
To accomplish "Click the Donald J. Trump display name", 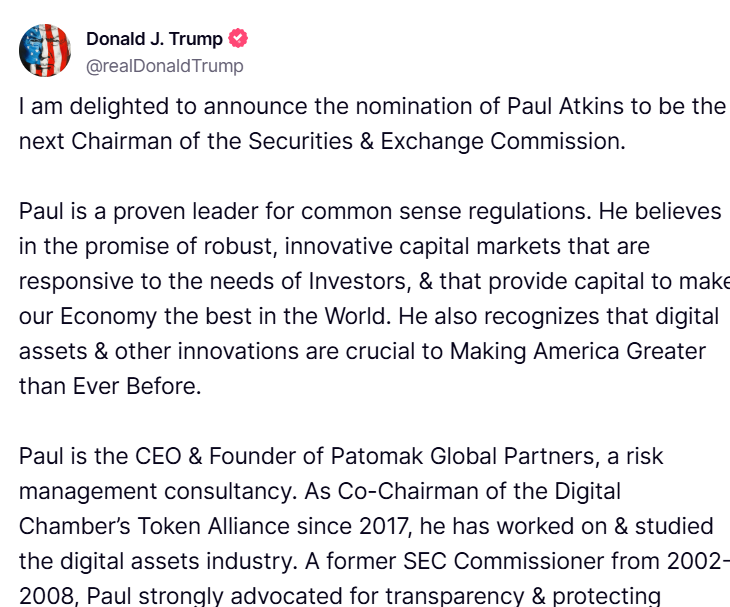I will click(x=154, y=39).
